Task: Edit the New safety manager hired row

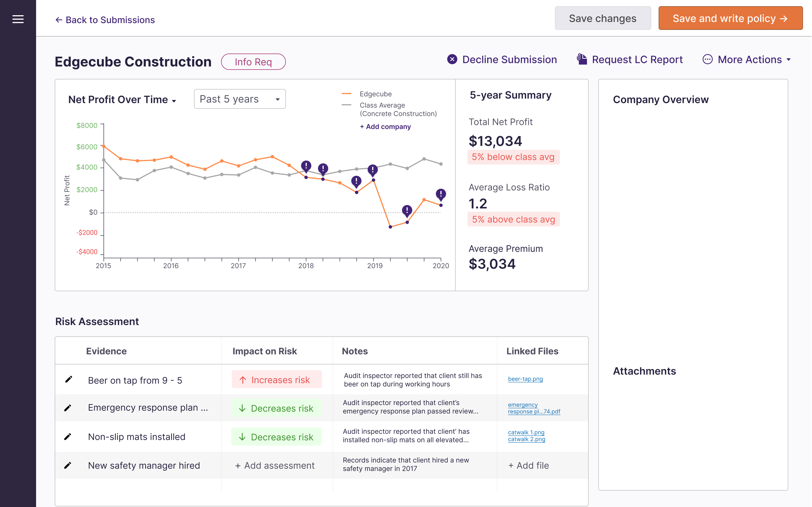Action: pyautogui.click(x=68, y=465)
